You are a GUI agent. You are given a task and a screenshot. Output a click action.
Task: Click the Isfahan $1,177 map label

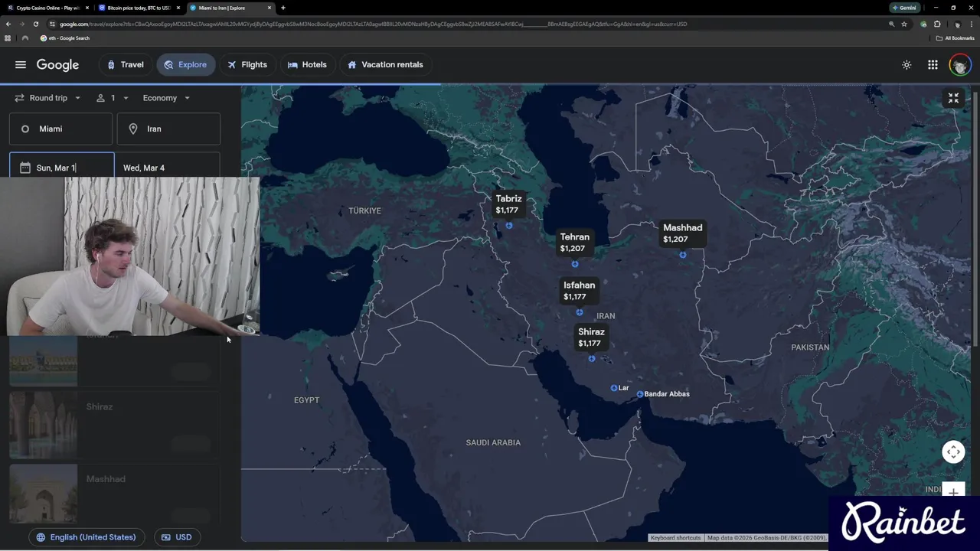(579, 291)
